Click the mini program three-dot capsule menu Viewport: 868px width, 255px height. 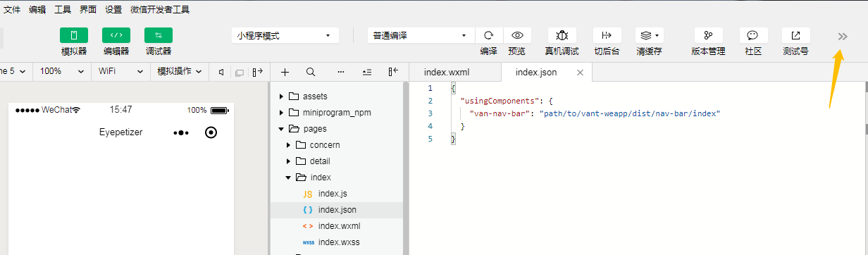tap(181, 132)
